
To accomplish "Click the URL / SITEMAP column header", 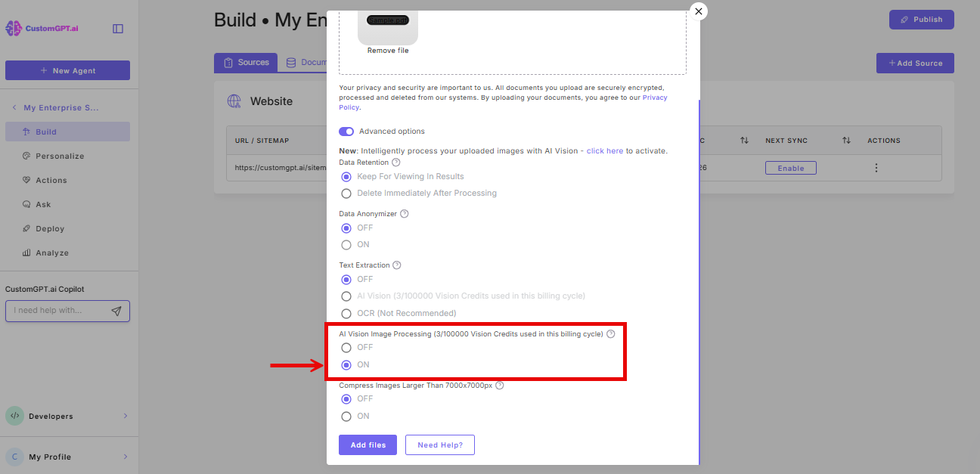I will tap(262, 141).
